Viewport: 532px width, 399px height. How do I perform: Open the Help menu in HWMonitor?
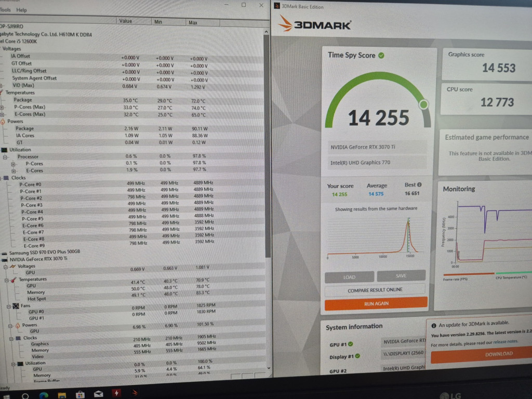tap(21, 10)
